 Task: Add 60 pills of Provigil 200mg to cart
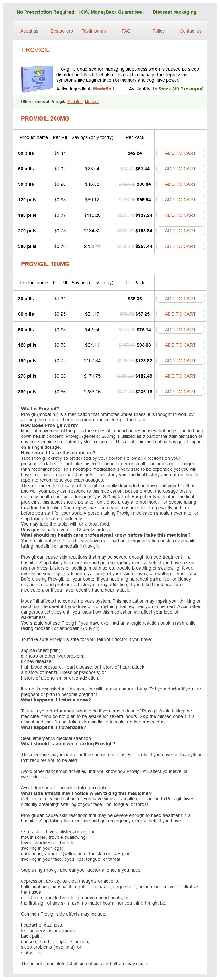click(x=180, y=169)
